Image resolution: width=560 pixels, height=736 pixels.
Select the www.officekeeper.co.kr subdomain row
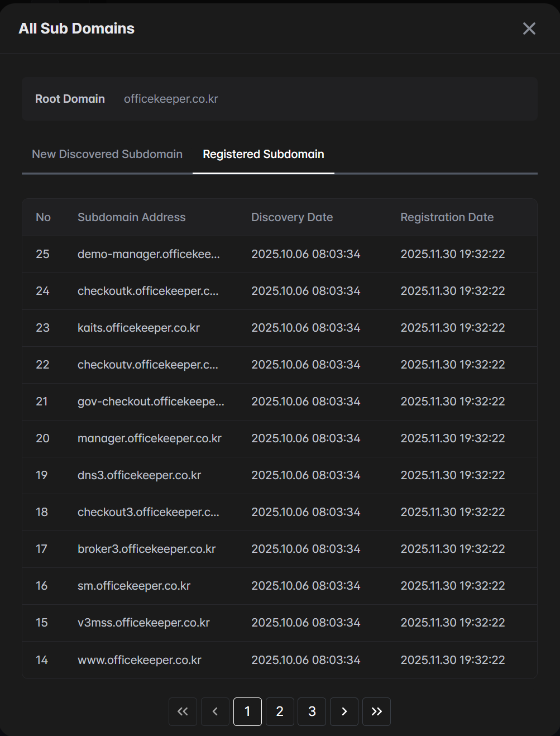[139, 660]
